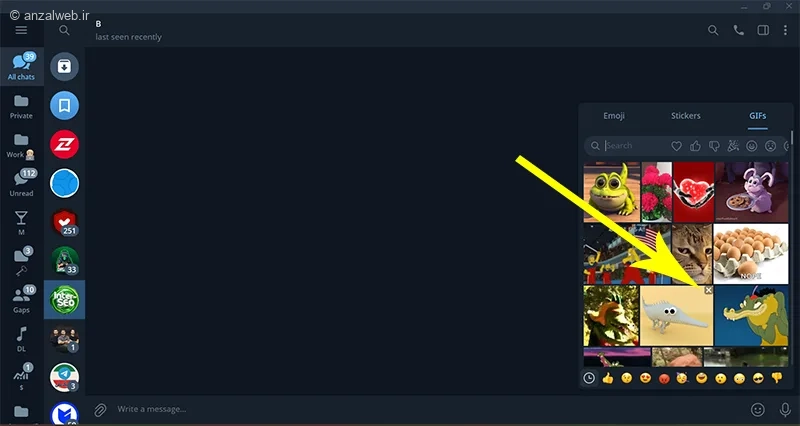
Task: Open the Archived chats icon
Action: 64,66
